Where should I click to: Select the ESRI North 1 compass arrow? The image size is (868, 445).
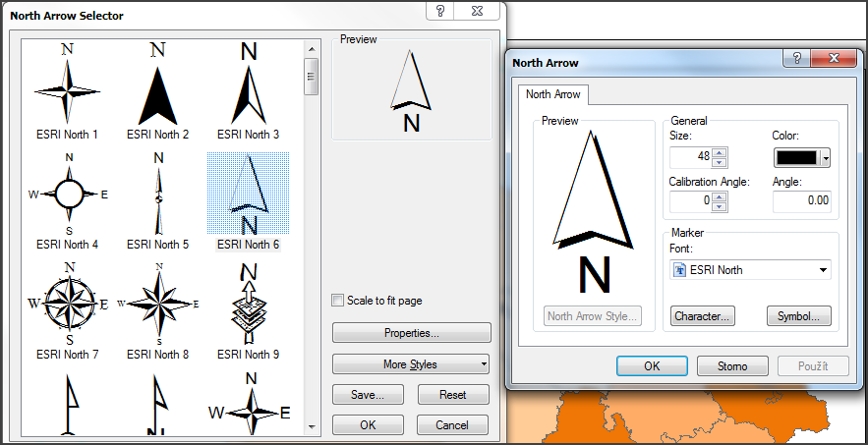(67, 90)
